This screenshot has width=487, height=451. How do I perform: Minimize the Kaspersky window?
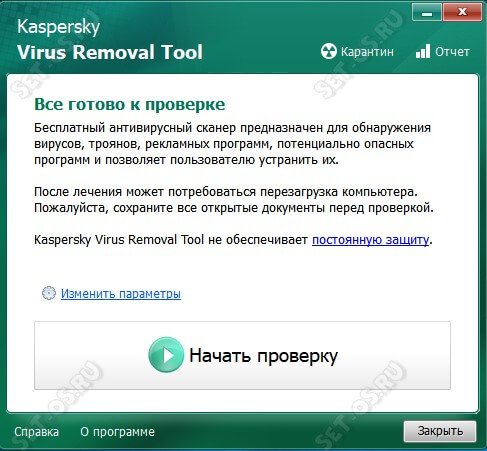(427, 12)
